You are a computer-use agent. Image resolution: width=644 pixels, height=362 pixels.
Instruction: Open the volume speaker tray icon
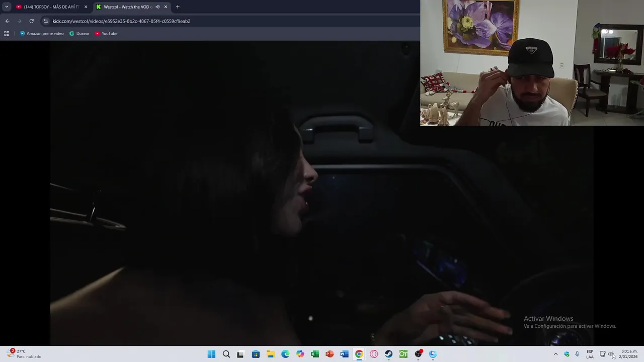pos(610,354)
